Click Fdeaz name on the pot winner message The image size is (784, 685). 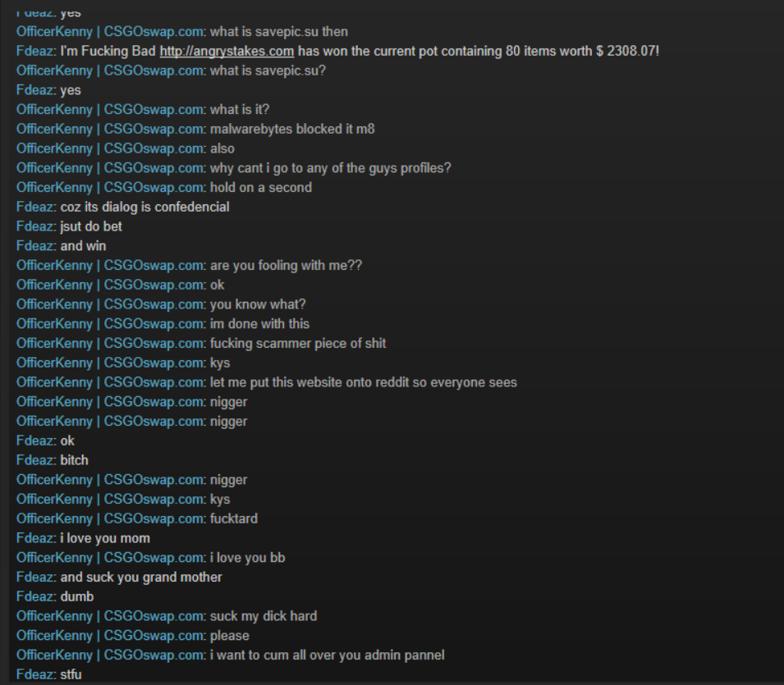34,52
